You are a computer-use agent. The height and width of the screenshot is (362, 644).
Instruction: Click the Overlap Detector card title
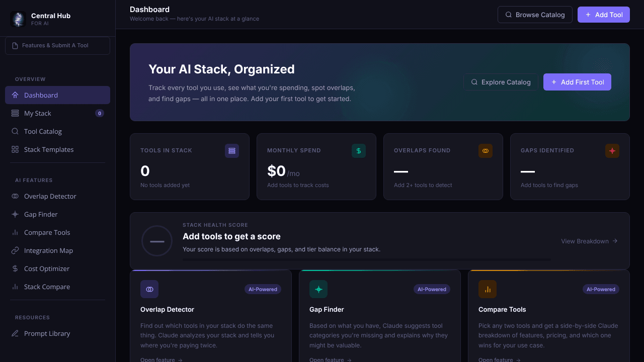[x=167, y=309]
